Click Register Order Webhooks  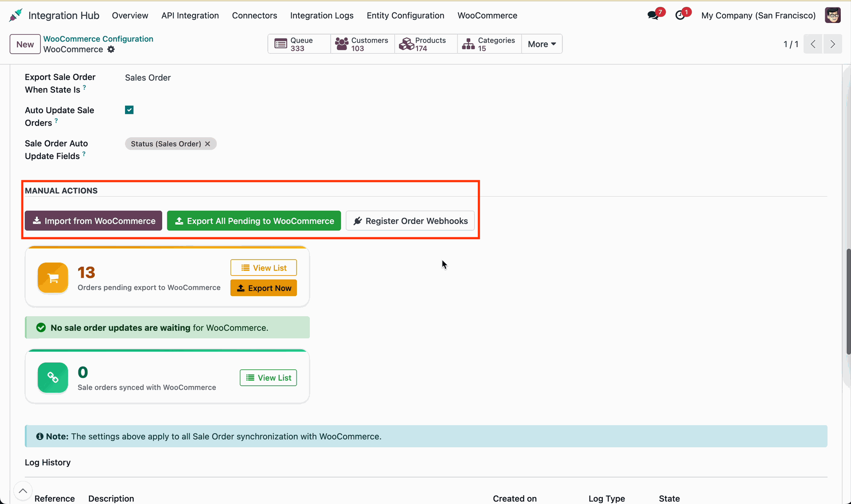410,221
